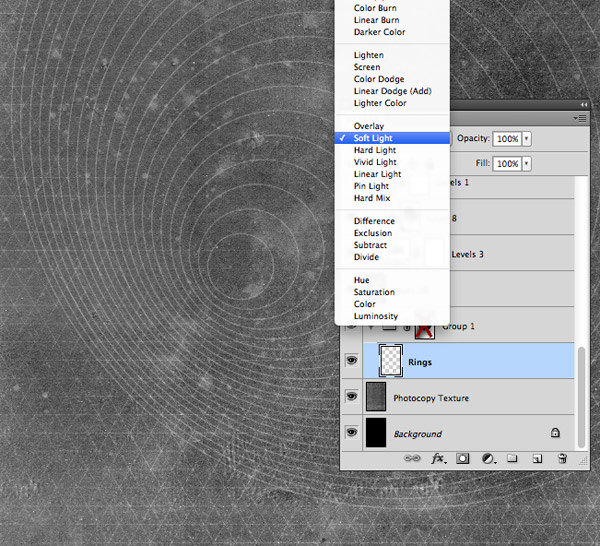Hide the Rings layer
600x546 pixels.
(x=352, y=361)
